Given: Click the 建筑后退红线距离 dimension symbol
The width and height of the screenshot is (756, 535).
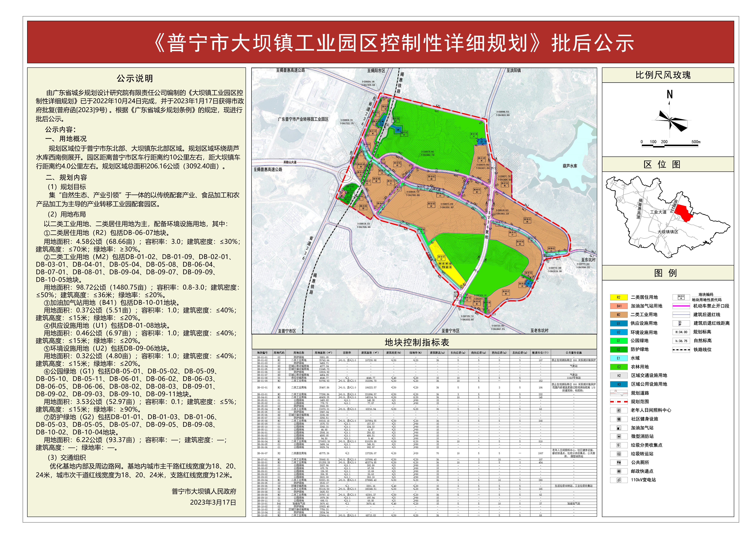Looking at the screenshot, I should click(x=681, y=323).
